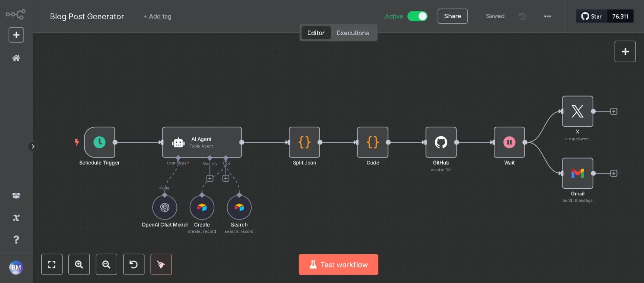Screen dimensions: 644x283
Task: Open the workflow history icon
Action: (x=522, y=16)
